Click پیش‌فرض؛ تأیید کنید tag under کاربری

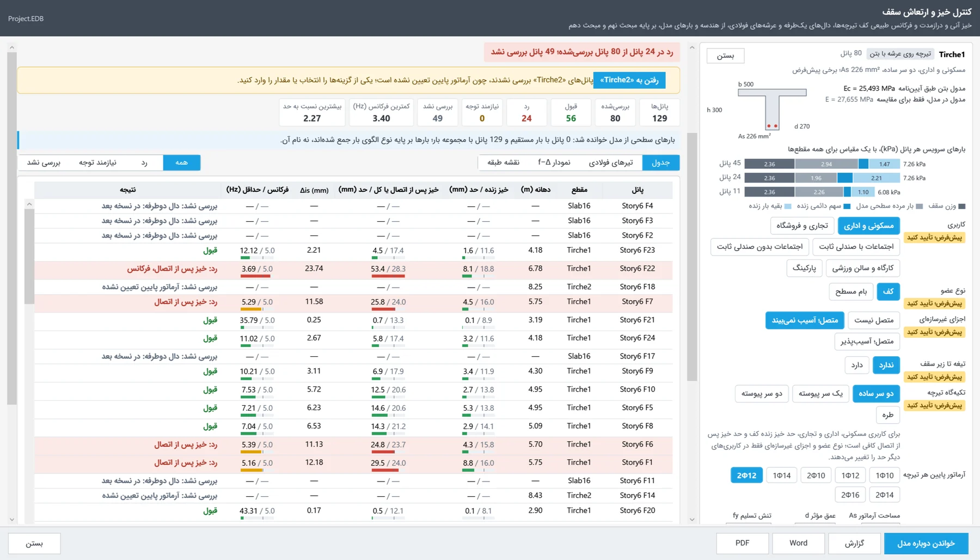[934, 238]
